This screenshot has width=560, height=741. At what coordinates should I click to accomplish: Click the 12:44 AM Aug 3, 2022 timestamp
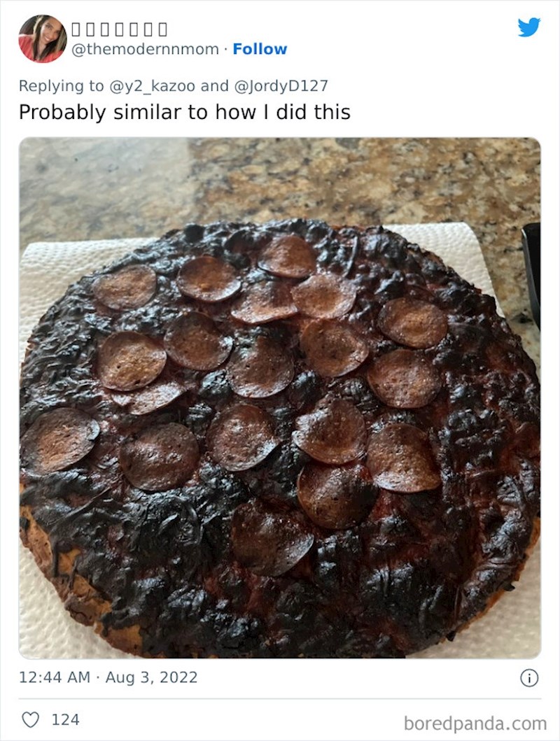point(108,677)
